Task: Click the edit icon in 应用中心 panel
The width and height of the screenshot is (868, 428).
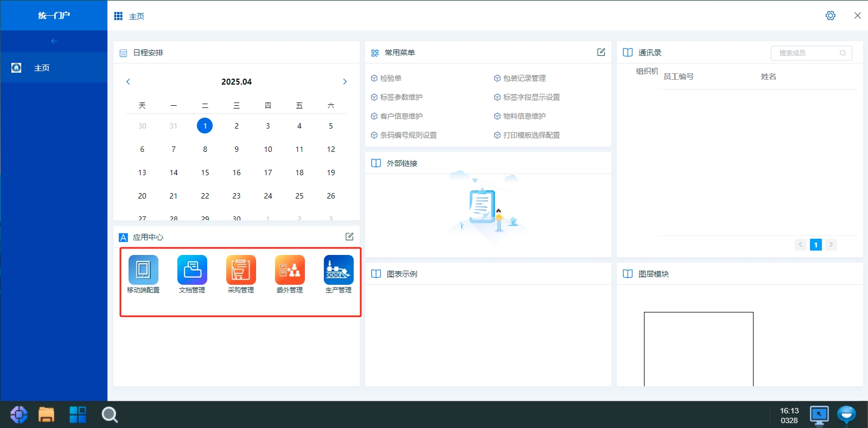Action: pyautogui.click(x=349, y=237)
